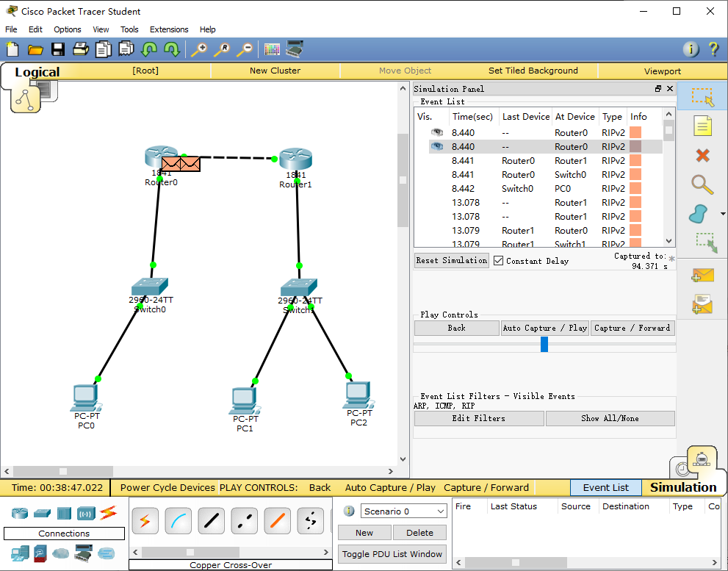The height and width of the screenshot is (571, 728).
Task: Click the Redo green arrow
Action: point(172,49)
